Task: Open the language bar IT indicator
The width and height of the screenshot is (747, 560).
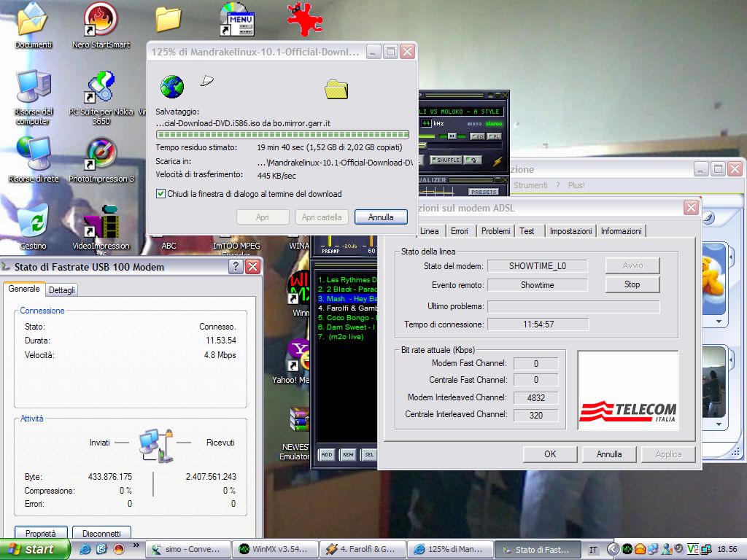Action: (x=593, y=550)
